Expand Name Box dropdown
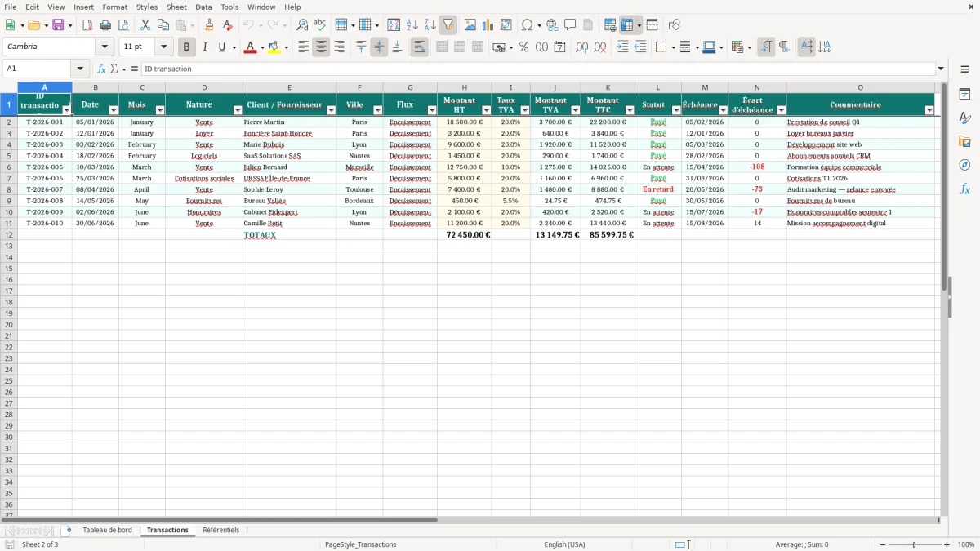 (80, 69)
